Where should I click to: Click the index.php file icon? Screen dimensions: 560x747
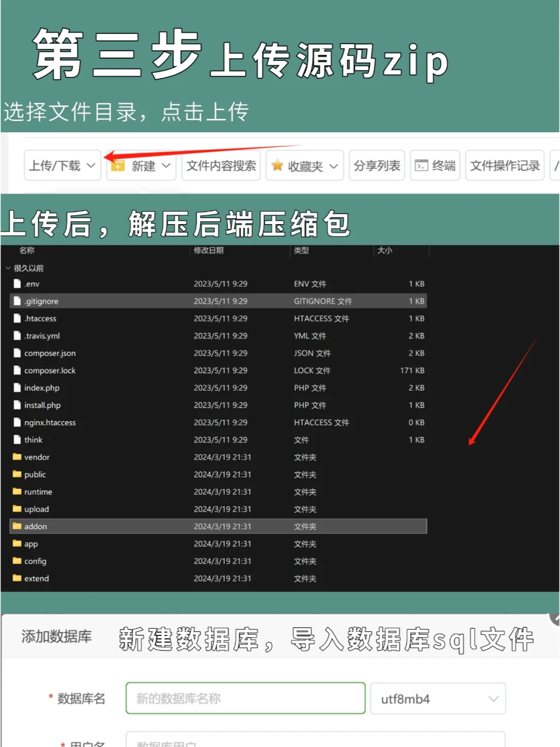click(17, 388)
